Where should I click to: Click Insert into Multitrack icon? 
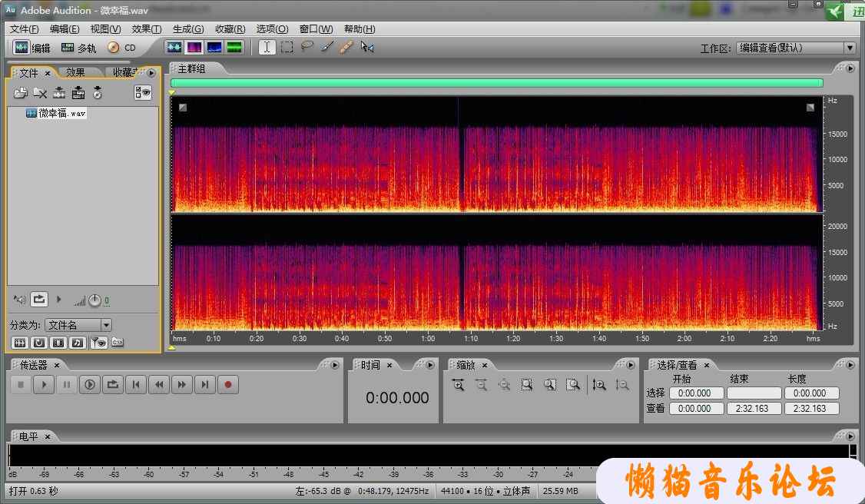[78, 93]
